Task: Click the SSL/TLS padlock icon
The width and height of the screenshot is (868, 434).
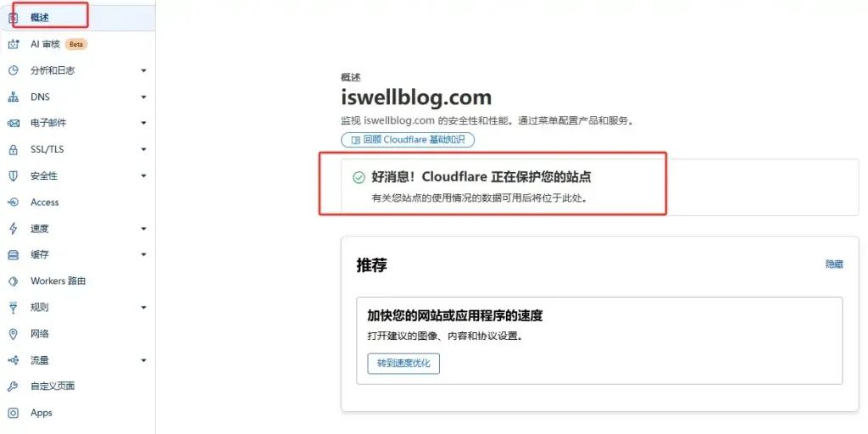Action: click(14, 149)
